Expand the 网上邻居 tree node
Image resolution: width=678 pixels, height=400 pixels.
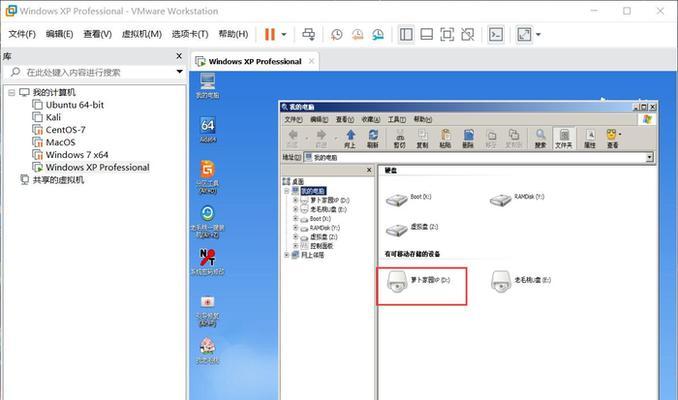[286, 255]
